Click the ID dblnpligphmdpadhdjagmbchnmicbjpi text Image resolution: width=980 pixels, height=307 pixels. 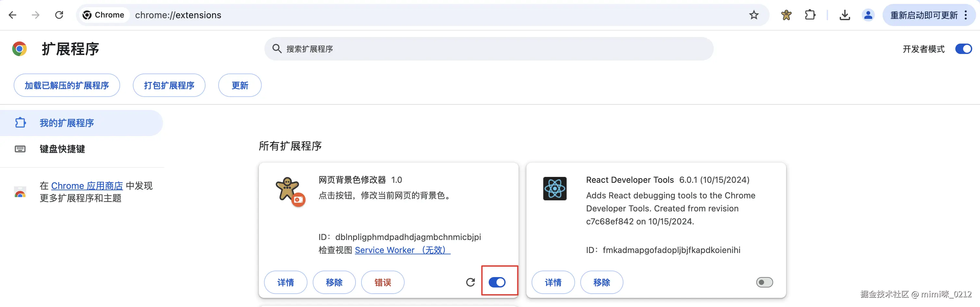pos(400,237)
